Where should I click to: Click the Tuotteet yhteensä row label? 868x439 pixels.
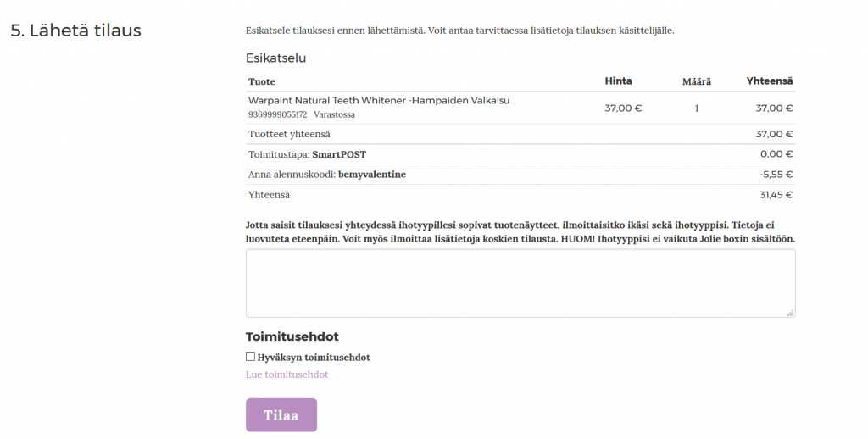coord(289,134)
